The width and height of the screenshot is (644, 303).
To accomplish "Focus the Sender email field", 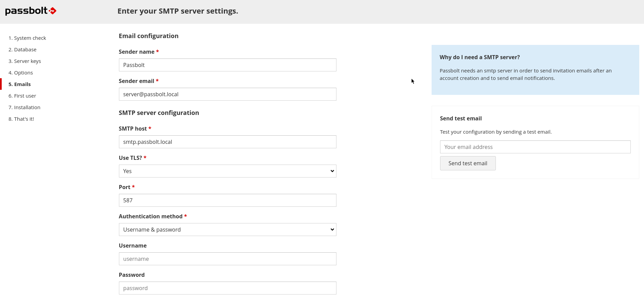I will (227, 94).
